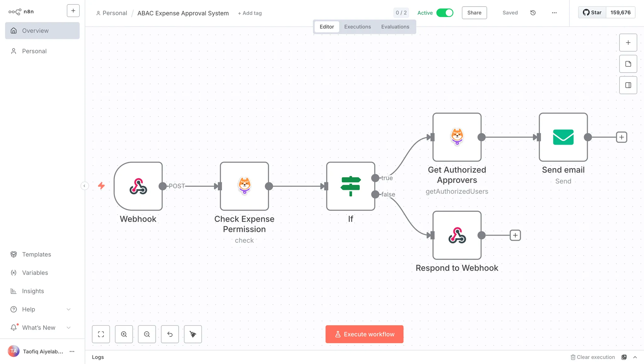
Task: Click the Execute workflow button
Action: coord(364,334)
